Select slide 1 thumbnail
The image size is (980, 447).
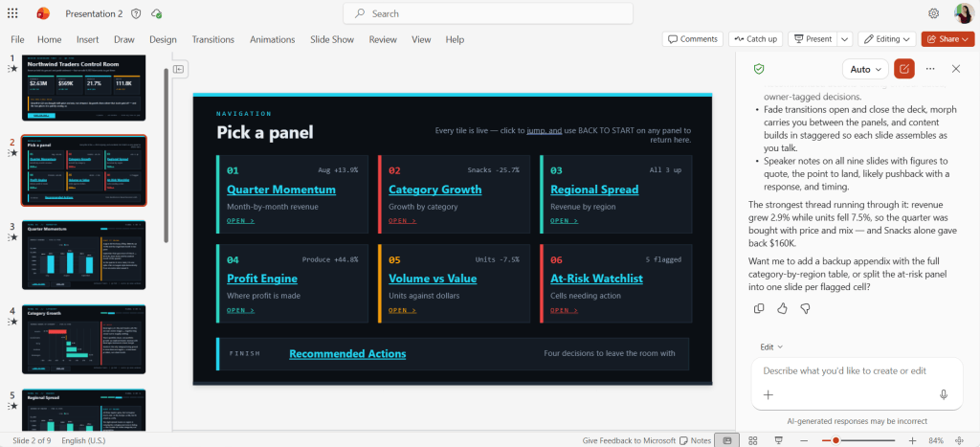click(x=84, y=87)
